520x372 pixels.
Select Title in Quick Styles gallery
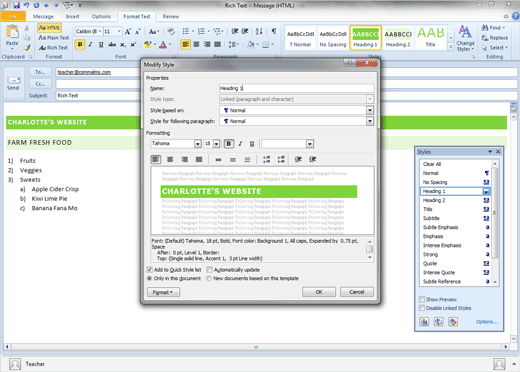pos(430,38)
